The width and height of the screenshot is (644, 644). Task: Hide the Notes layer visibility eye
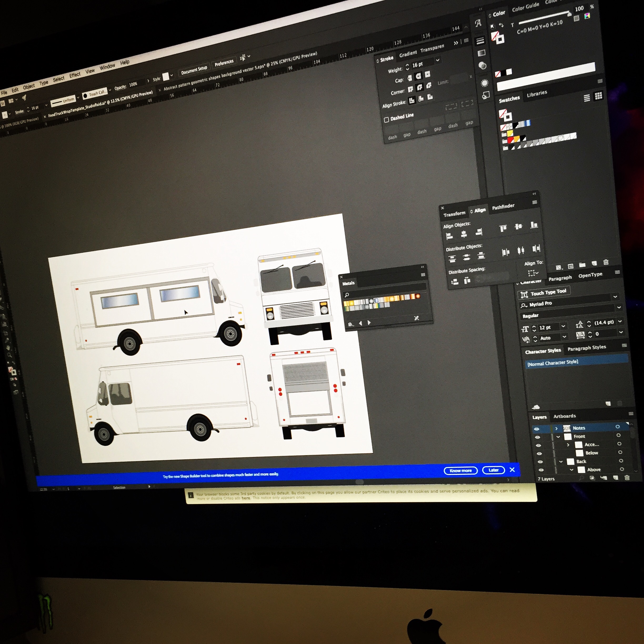pos(537,429)
